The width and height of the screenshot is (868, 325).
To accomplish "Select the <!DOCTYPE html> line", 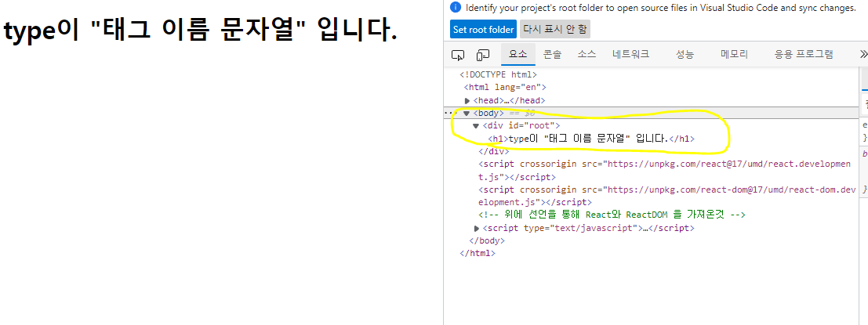I will 498,74.
